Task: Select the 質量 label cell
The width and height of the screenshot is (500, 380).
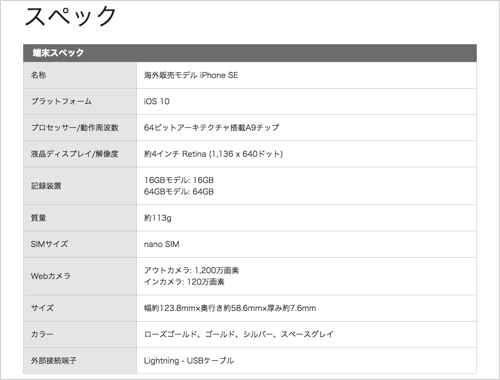Action: point(80,218)
